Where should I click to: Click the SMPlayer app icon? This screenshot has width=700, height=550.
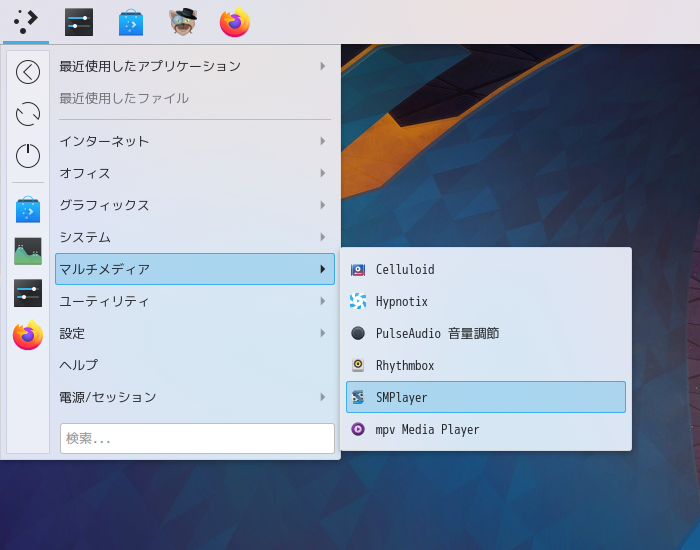(x=358, y=397)
